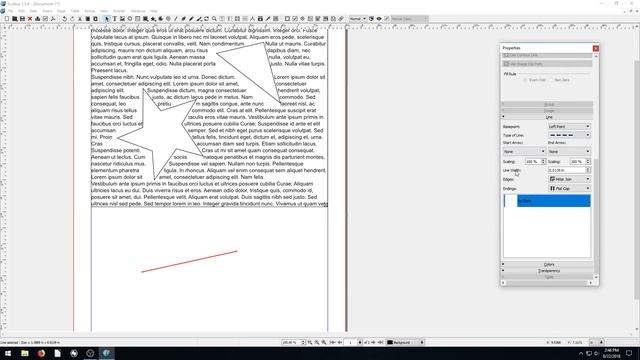Open File Explorer from the taskbar
This screenshot has width=640, height=360.
tap(25, 353)
